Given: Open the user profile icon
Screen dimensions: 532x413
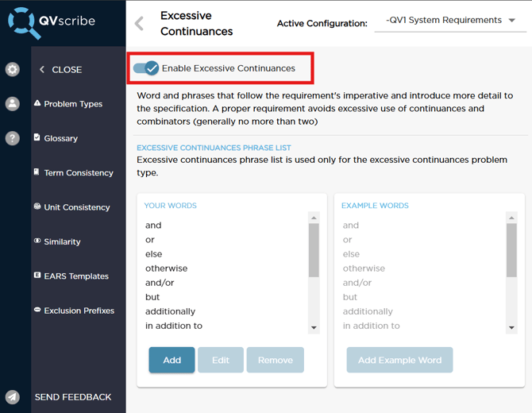Looking at the screenshot, I should pyautogui.click(x=13, y=104).
